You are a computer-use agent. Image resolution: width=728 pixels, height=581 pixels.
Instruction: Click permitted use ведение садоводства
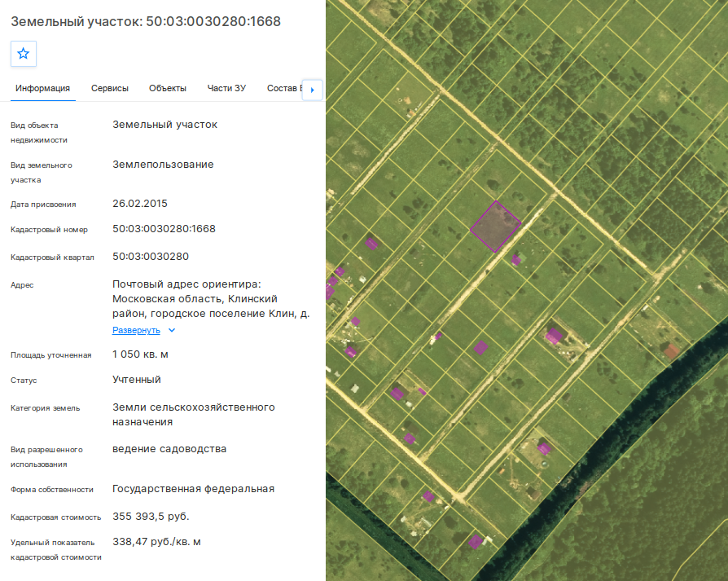click(x=169, y=449)
